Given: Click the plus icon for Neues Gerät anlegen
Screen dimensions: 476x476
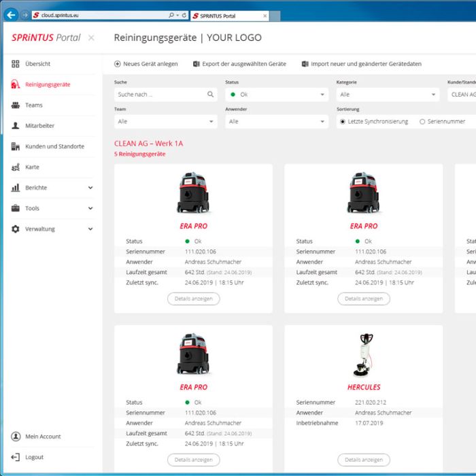Looking at the screenshot, I should tap(117, 64).
